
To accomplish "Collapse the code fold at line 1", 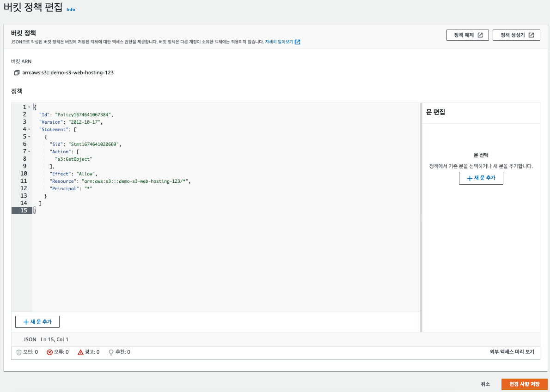I will pyautogui.click(x=29, y=107).
